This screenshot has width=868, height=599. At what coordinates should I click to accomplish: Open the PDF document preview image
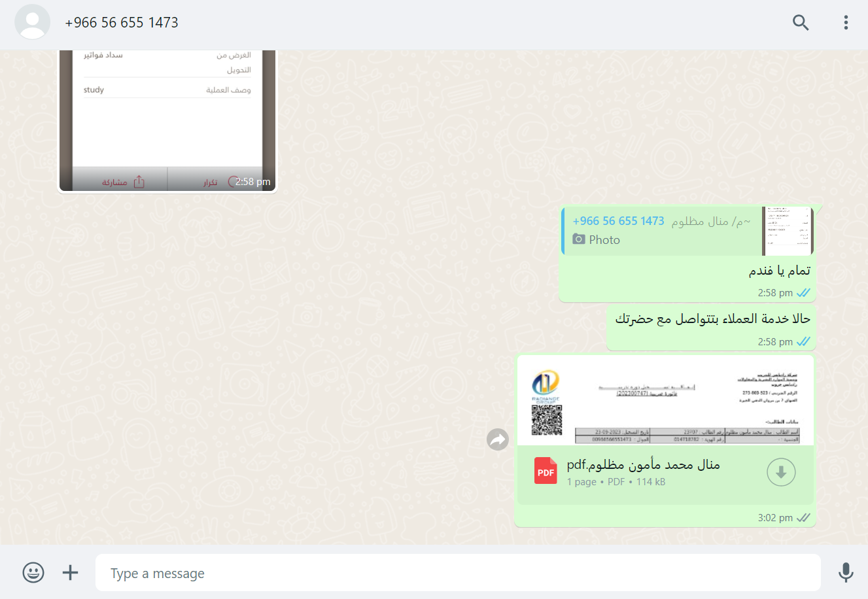(665, 401)
